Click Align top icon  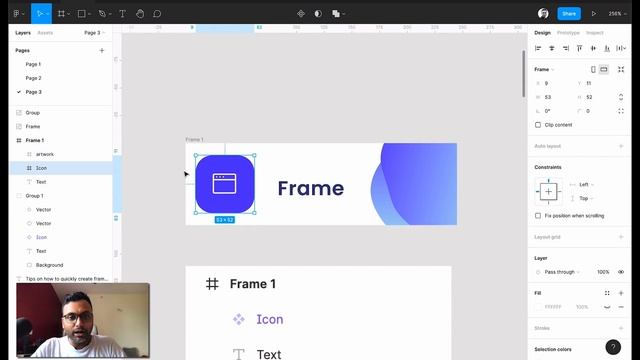click(580, 48)
